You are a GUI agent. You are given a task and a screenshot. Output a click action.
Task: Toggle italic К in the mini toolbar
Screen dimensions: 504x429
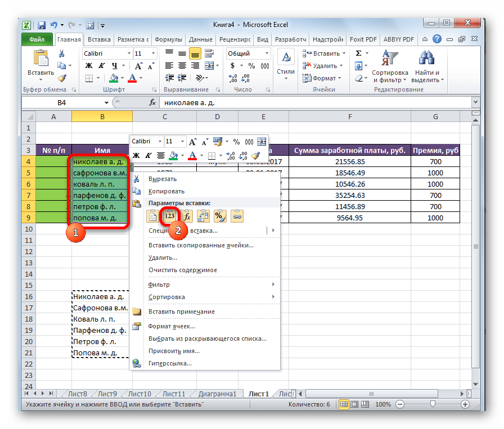pos(149,155)
